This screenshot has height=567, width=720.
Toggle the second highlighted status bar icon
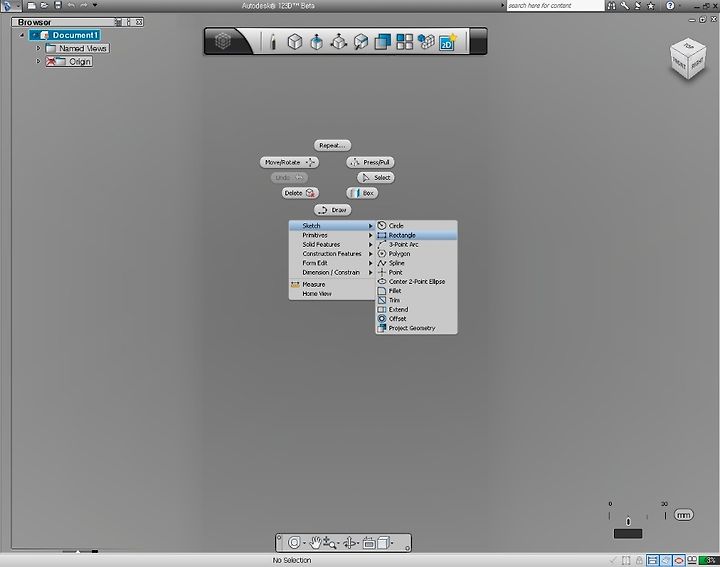pyautogui.click(x=665, y=560)
